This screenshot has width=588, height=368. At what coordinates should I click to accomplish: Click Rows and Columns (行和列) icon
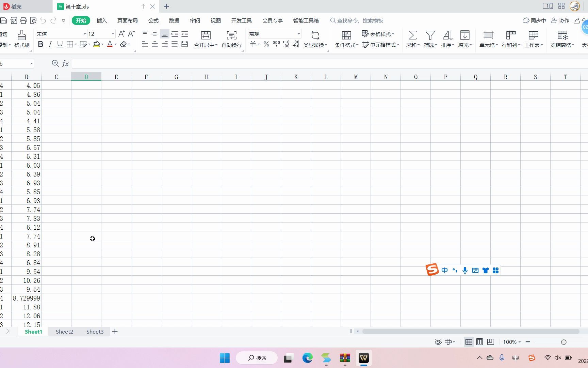[511, 35]
